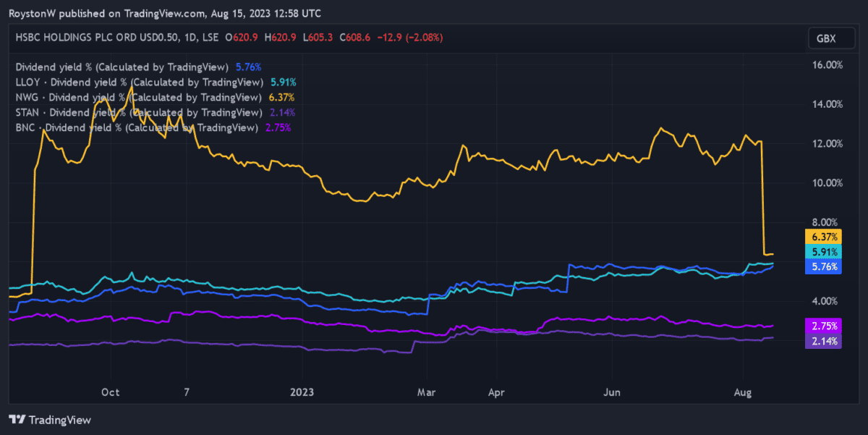
Task: Click the blue 5.76% price label
Action: 824,266
